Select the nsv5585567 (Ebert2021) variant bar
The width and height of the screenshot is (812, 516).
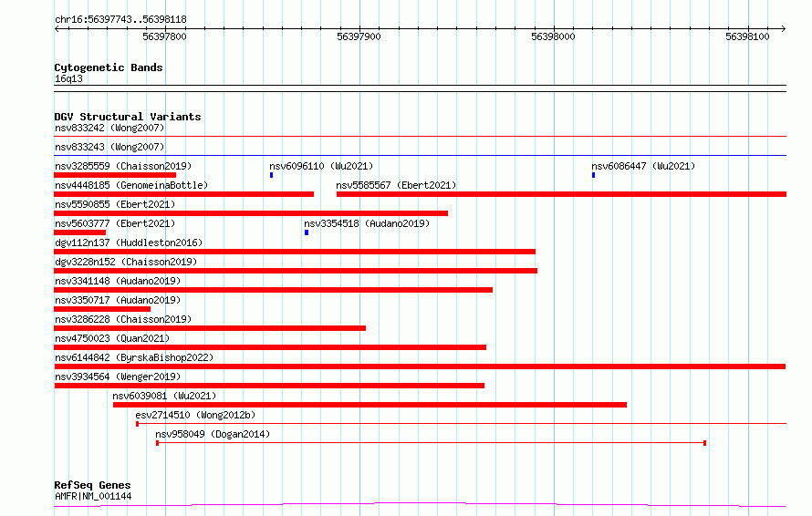tap(561, 194)
